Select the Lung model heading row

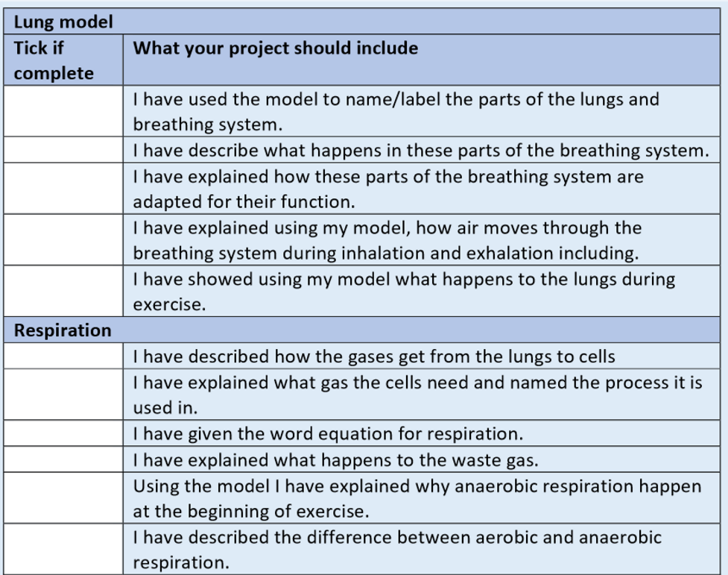[361, 22]
